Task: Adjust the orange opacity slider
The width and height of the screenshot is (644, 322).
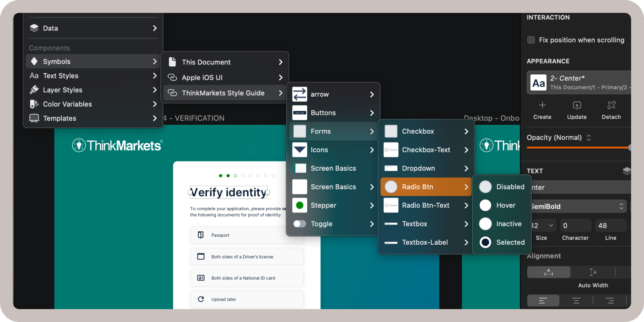Action: 578,148
